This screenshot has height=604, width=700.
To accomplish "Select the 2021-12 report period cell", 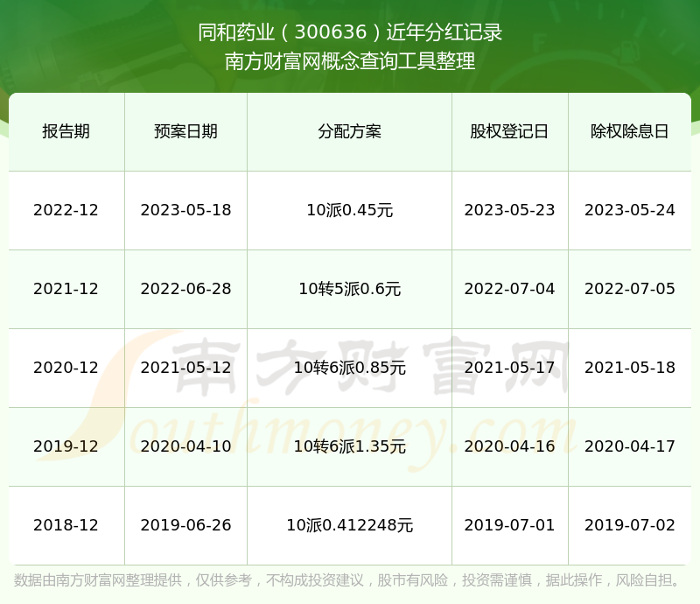I will [66, 289].
